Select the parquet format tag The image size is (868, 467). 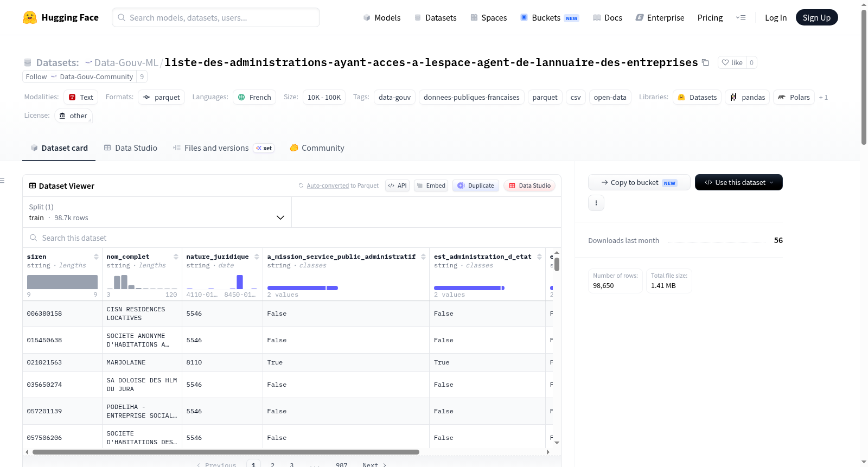pos(161,97)
